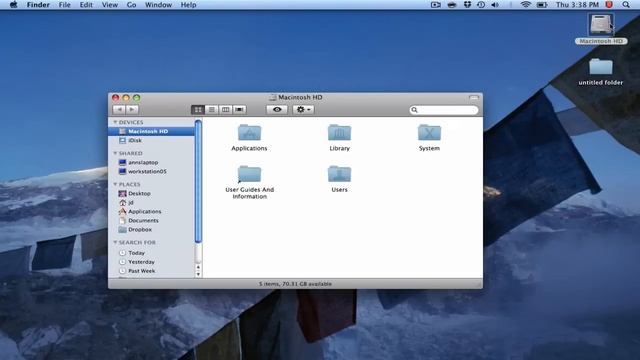Open the Dropbox menu bar icon
Screen dimensions: 640x360
click(x=467, y=5)
